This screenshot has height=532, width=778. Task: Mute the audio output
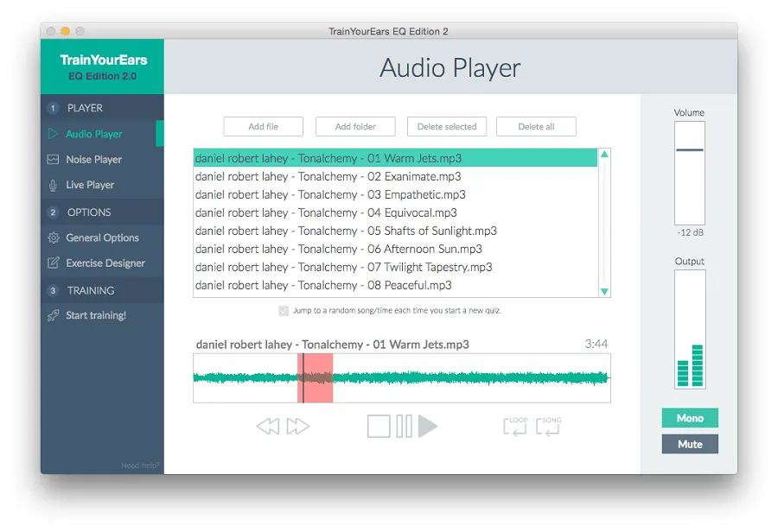[689, 444]
